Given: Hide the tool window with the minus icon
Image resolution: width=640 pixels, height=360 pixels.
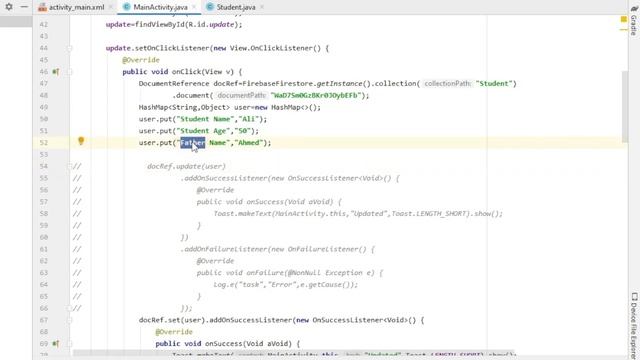Looking at the screenshot, I should (24, 7).
